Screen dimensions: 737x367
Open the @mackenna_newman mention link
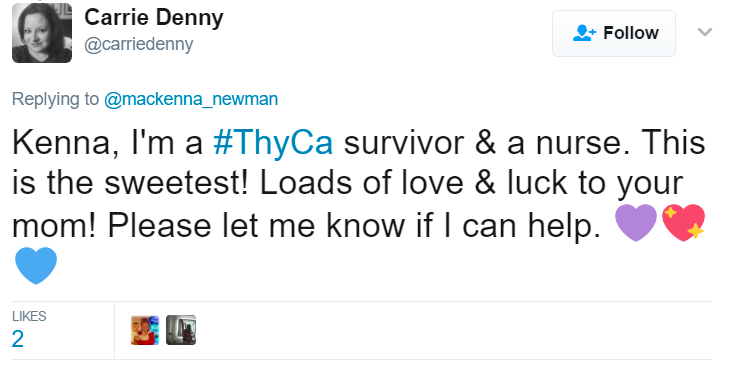191,99
